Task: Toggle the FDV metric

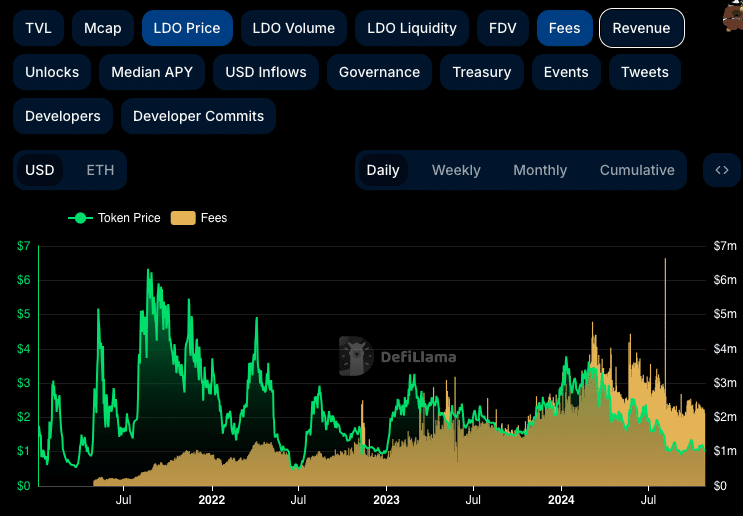Action: (503, 28)
